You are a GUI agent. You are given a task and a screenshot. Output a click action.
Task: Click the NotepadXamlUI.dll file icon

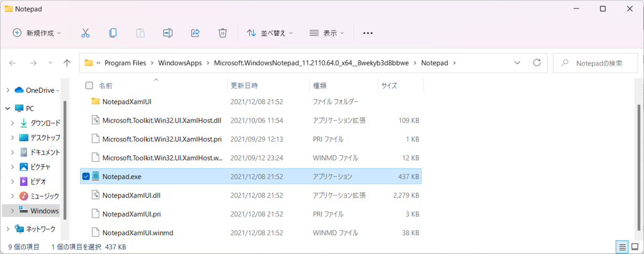coord(96,195)
